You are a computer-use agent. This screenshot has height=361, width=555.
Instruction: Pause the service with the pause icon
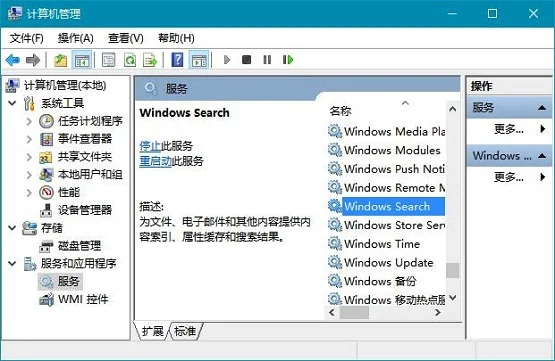(267, 59)
